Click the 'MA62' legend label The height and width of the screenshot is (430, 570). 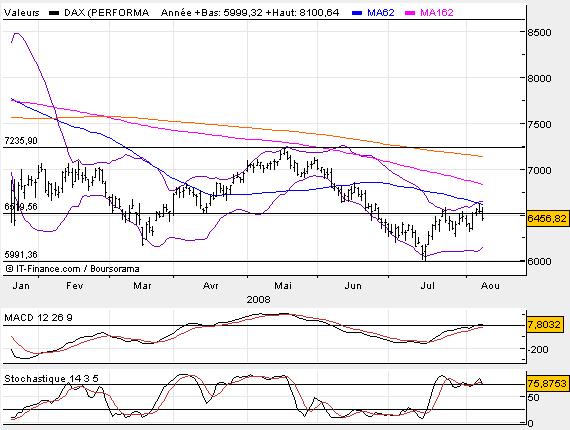(381, 13)
